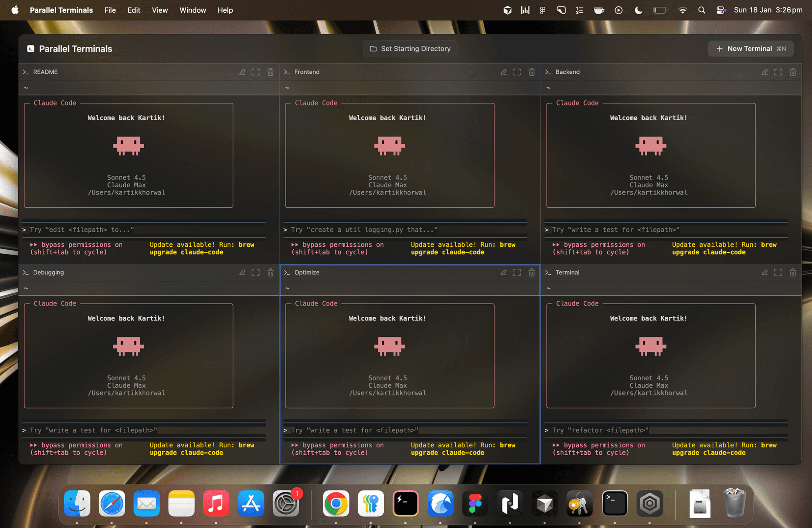Delete the Backend terminal with trash icon

(x=792, y=72)
